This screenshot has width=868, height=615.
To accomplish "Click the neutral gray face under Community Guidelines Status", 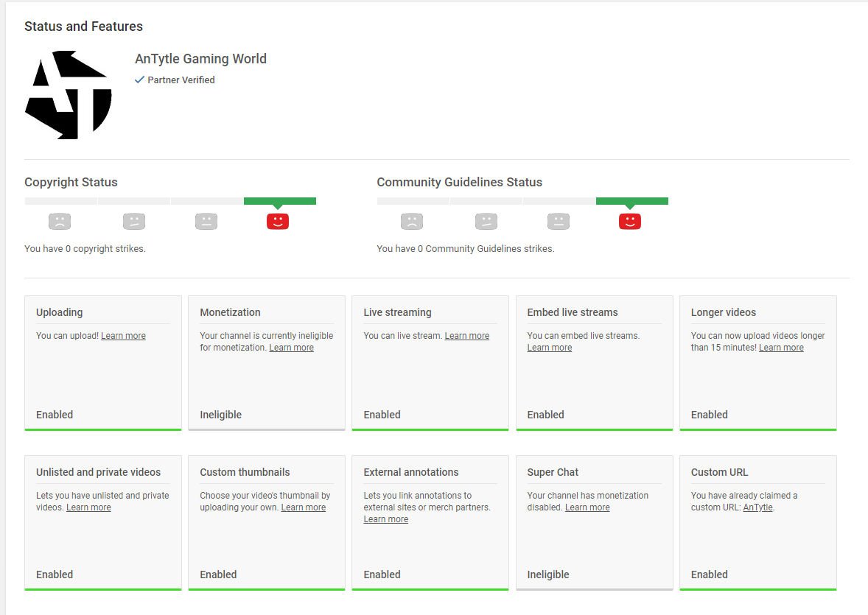I will 559,222.
